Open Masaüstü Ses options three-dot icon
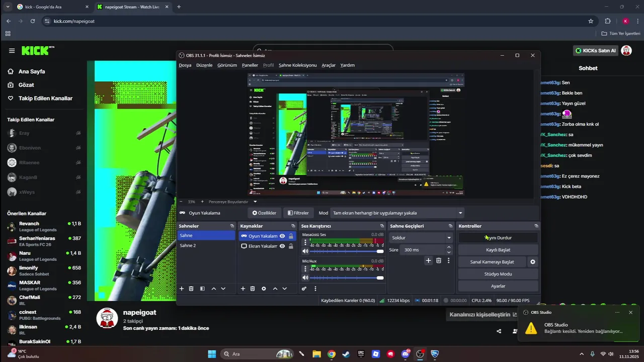Image resolution: width=644 pixels, height=362 pixels. coord(305,242)
